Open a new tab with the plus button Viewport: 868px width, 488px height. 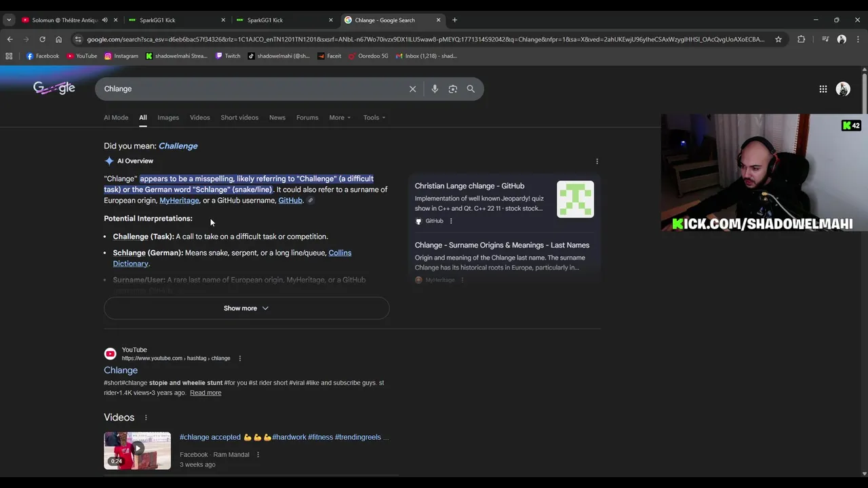(x=454, y=20)
